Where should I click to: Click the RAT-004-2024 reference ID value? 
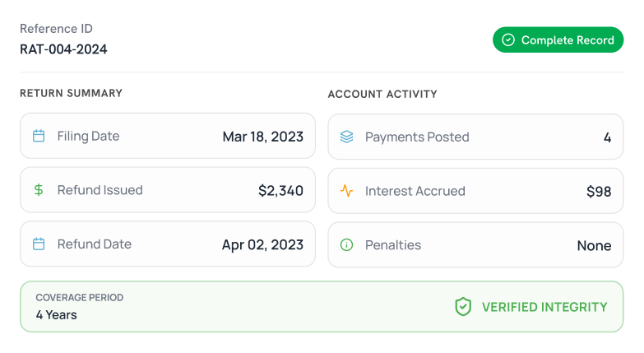(x=63, y=49)
